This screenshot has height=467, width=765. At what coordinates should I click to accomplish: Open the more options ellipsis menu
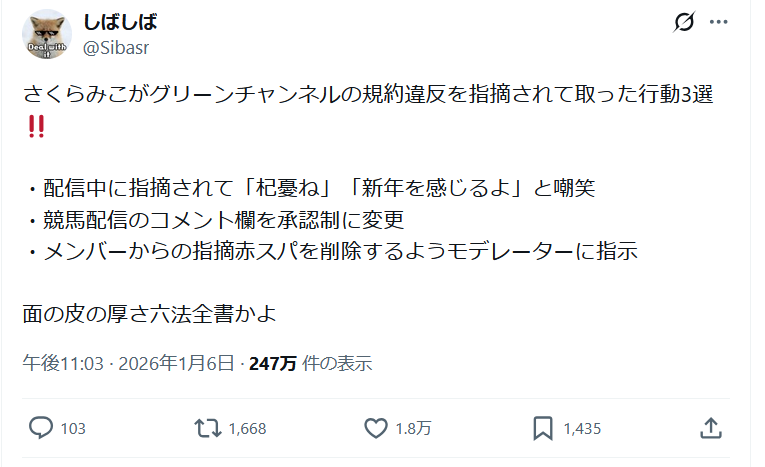coord(719,22)
